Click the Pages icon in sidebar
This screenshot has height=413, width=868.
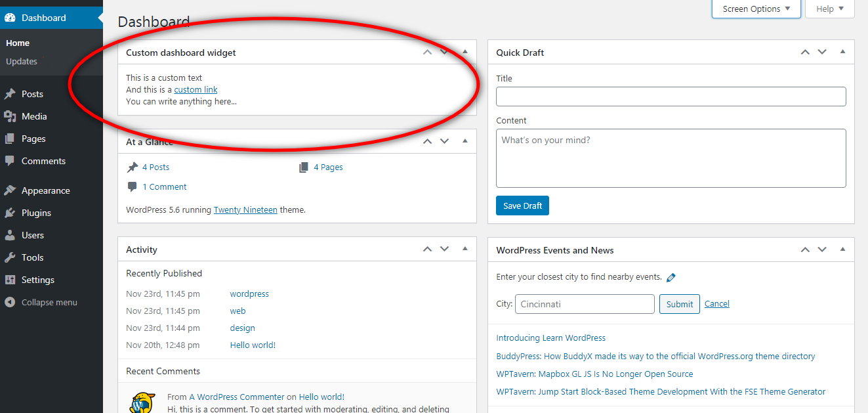coord(10,139)
